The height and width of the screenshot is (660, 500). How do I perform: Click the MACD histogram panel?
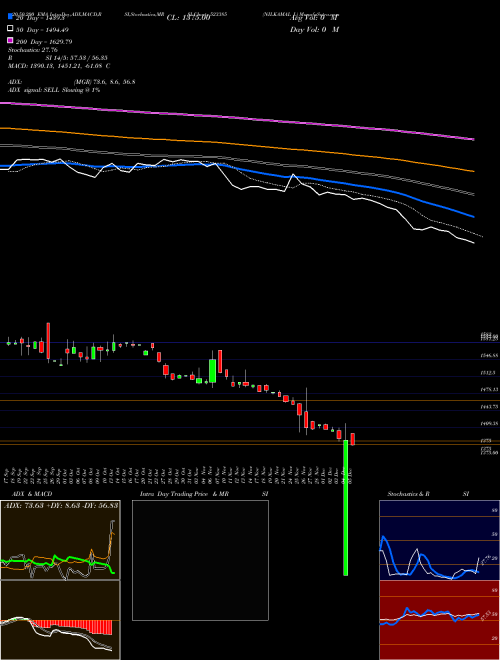[x=60, y=620]
